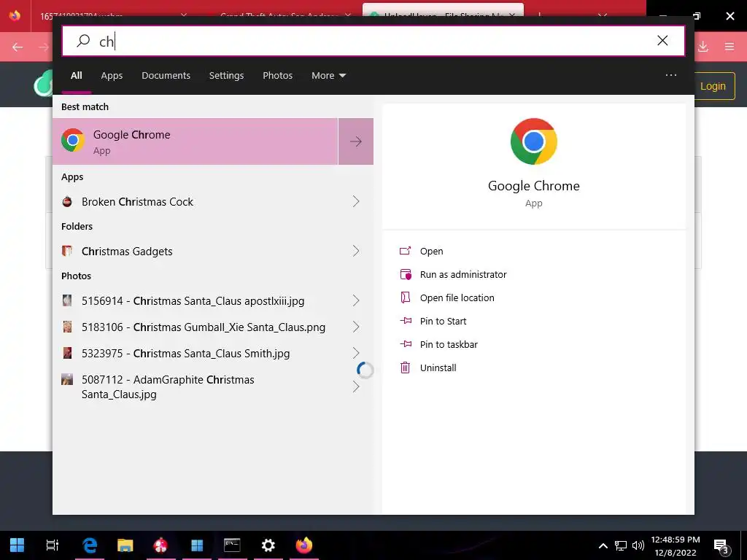Viewport: 747px width, 560px height.
Task: Expand chevron for 5087112 AdamGraphite photo
Action: 356,386
